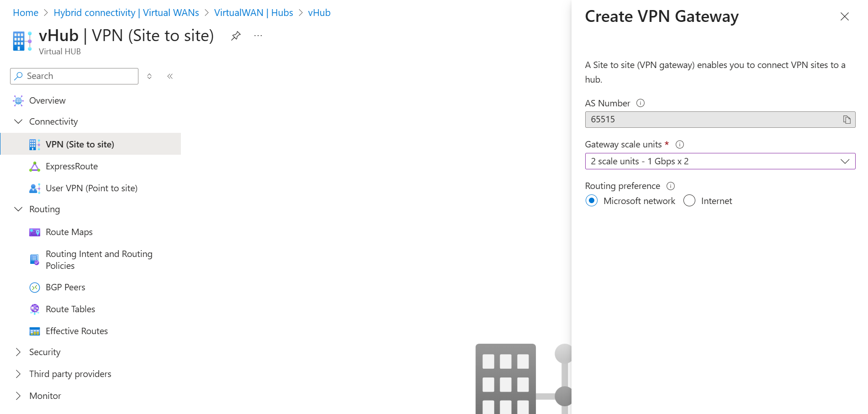The height and width of the screenshot is (414, 868).
Task: Navigate to VirtualWAN | Hubs breadcrumb
Action: pos(254,13)
